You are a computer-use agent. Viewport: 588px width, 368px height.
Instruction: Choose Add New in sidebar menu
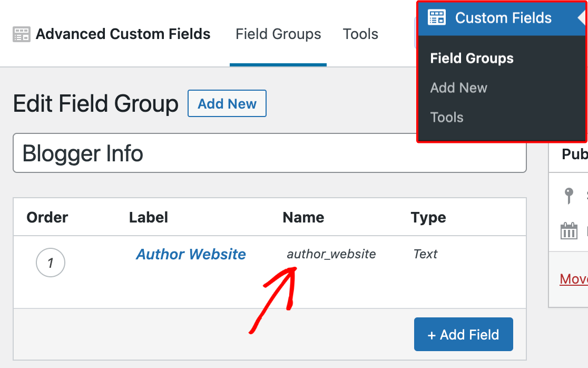458,88
